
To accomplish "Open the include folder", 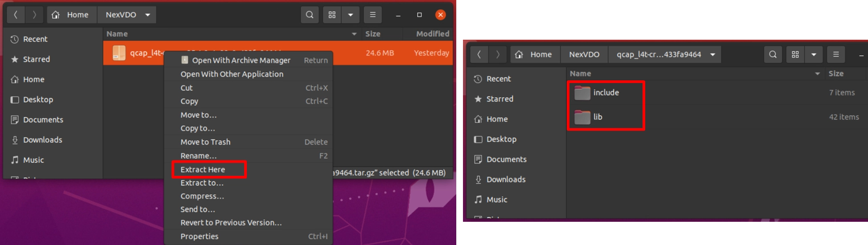I will pos(606,93).
